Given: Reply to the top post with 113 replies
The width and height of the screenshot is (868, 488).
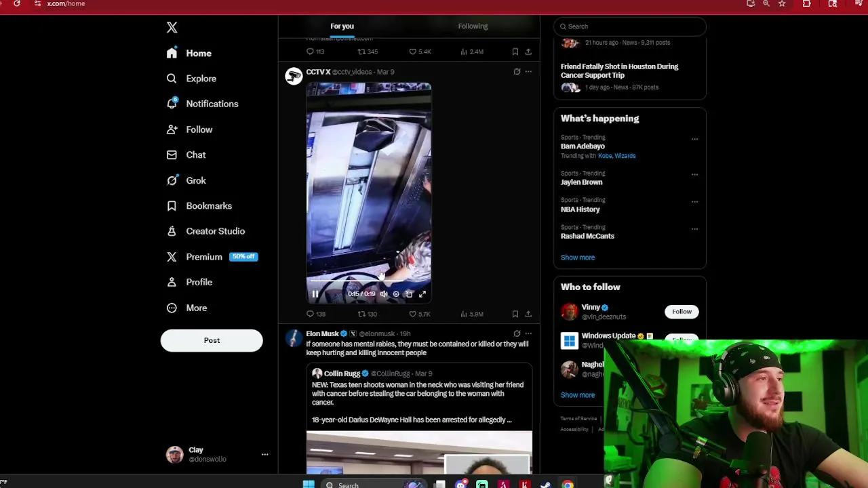Looking at the screenshot, I should pyautogui.click(x=315, y=52).
